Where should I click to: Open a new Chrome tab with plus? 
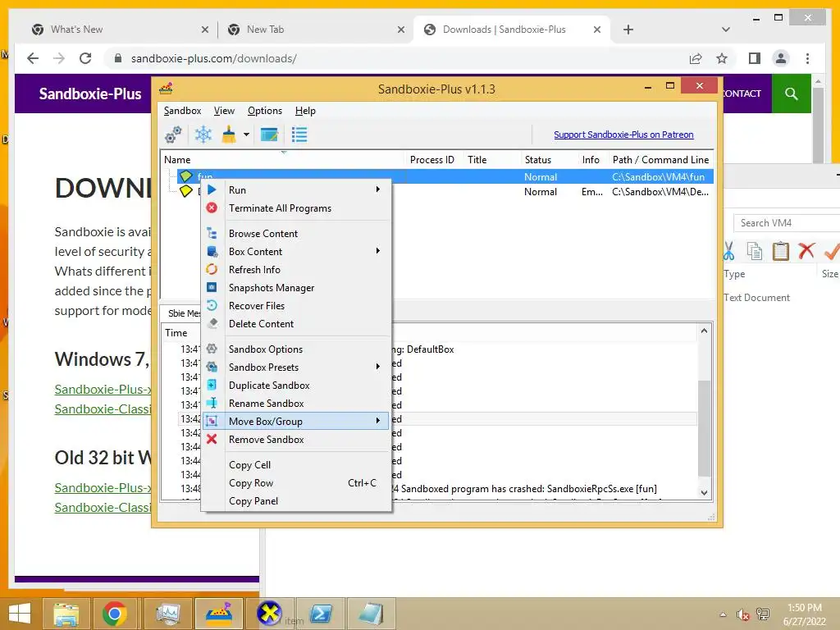click(628, 30)
